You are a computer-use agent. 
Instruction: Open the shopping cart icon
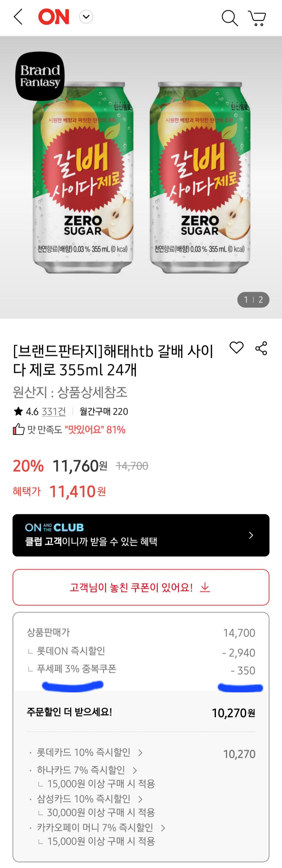(257, 18)
